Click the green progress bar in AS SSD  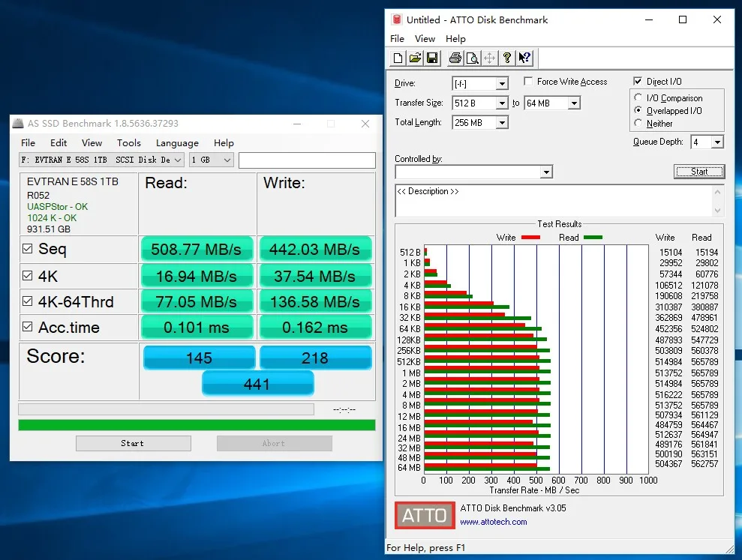[x=197, y=425]
